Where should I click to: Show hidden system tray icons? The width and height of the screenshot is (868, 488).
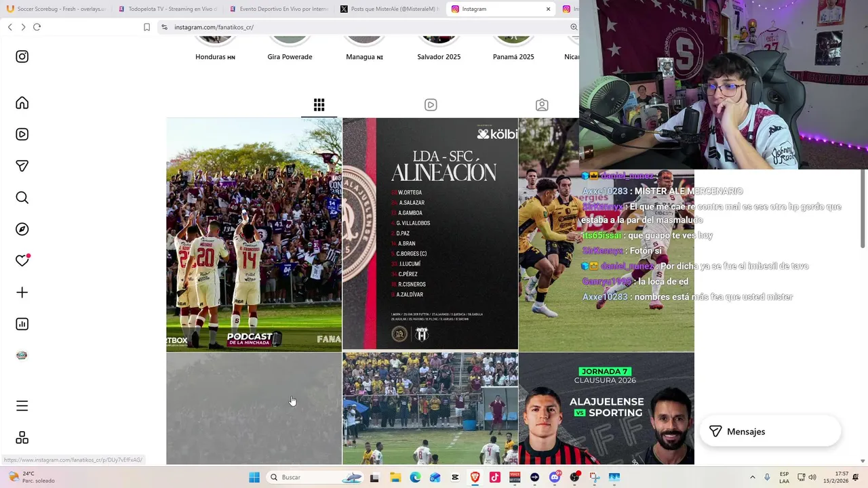[752, 477]
